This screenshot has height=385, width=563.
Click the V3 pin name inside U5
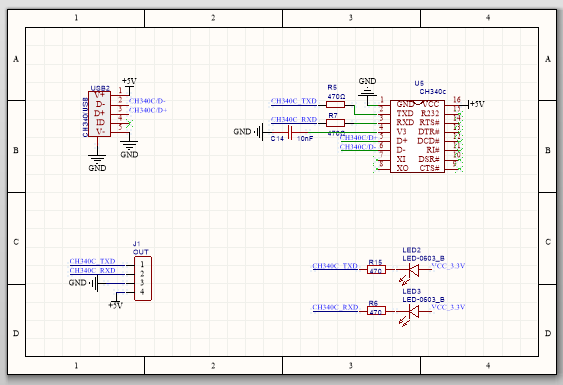tap(401, 132)
